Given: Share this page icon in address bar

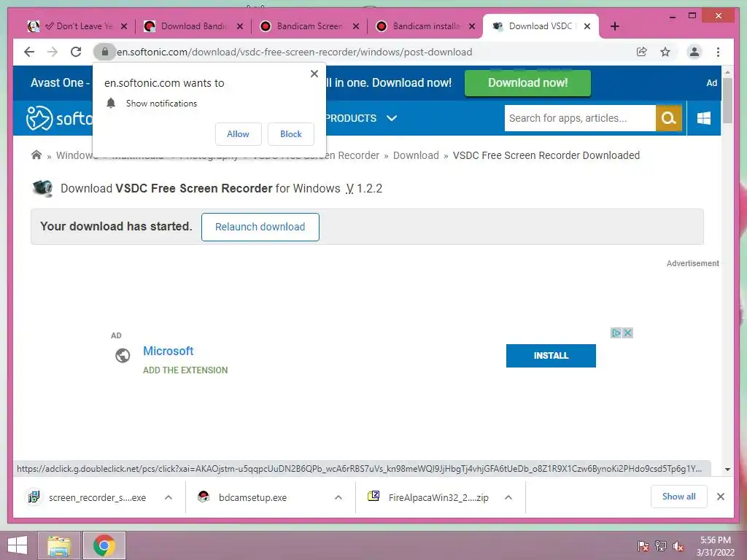Looking at the screenshot, I should [642, 52].
